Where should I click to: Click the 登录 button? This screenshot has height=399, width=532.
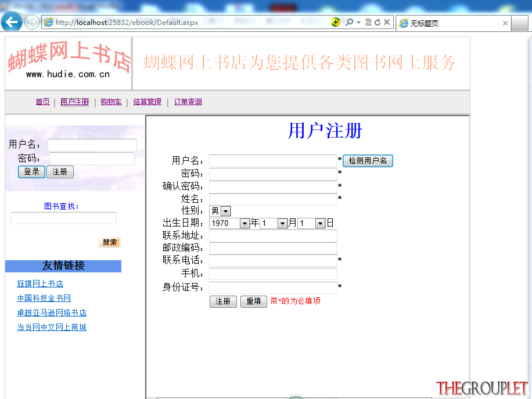tap(31, 172)
